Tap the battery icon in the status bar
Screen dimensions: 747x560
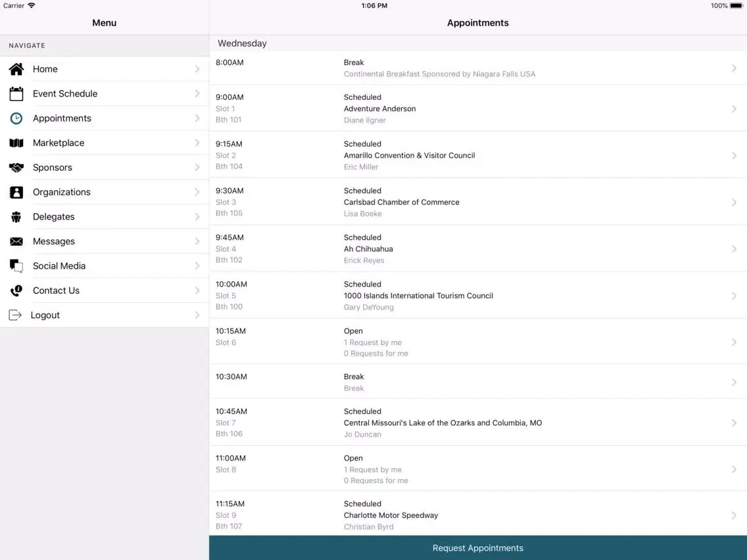pyautogui.click(x=736, y=6)
